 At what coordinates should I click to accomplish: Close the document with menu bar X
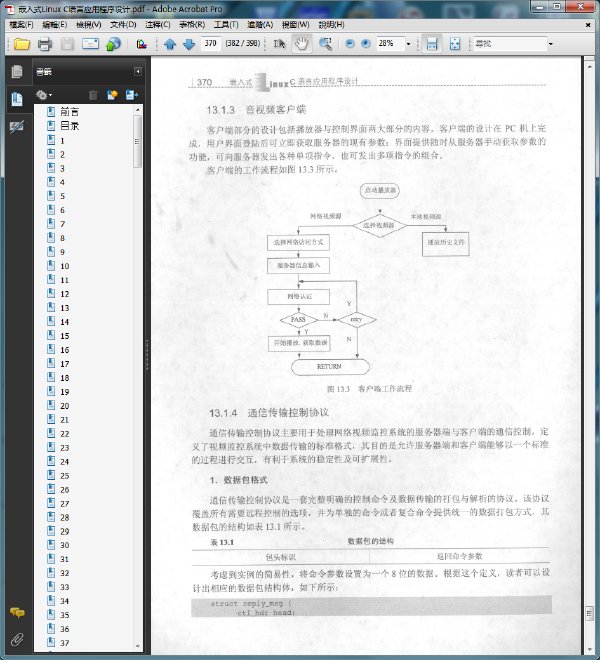[x=588, y=25]
